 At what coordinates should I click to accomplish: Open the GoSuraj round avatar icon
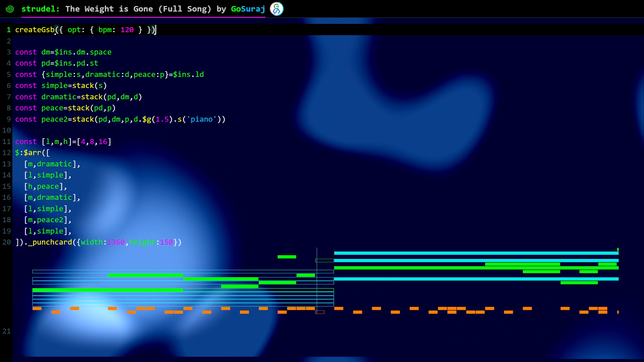276,9
